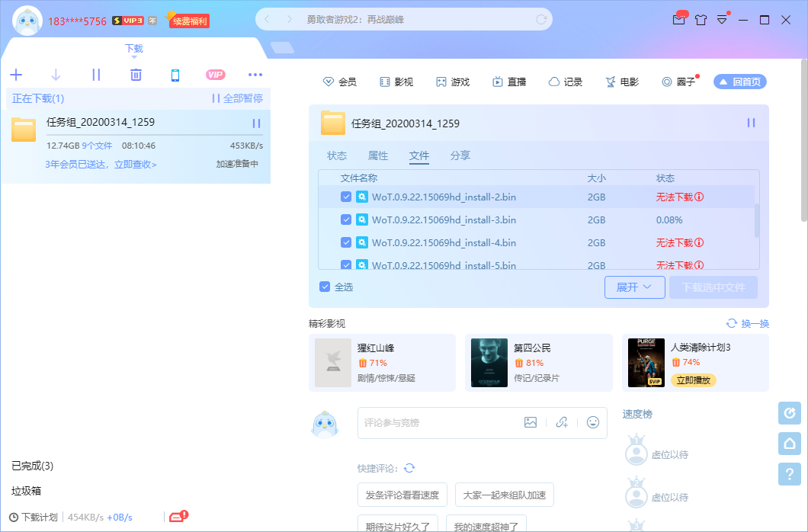
Task: Pause the selected task from the toolbar pause icon
Action: click(x=96, y=75)
